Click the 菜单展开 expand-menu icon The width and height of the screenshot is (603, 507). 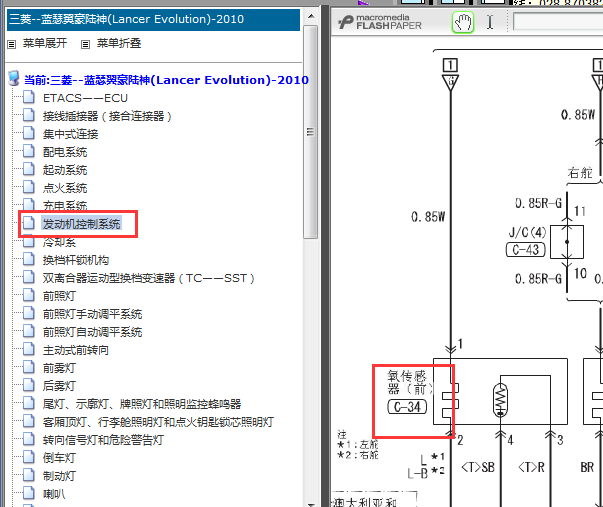pyautogui.click(x=12, y=44)
